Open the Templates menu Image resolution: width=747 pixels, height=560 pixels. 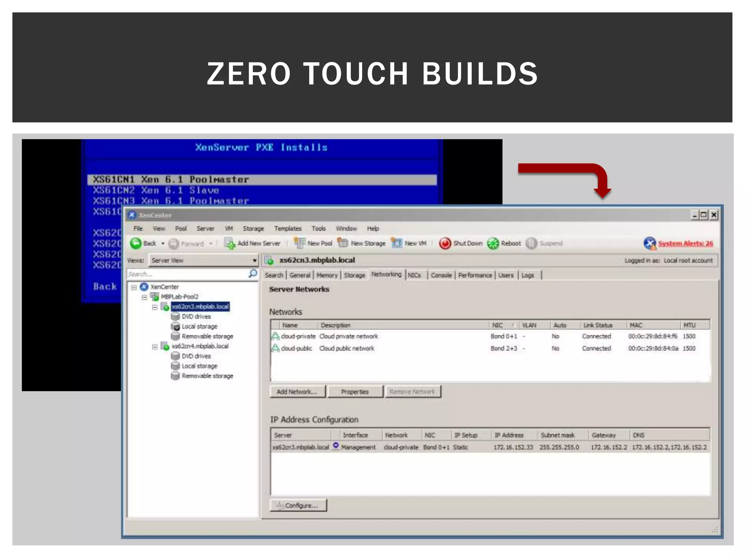pyautogui.click(x=288, y=229)
